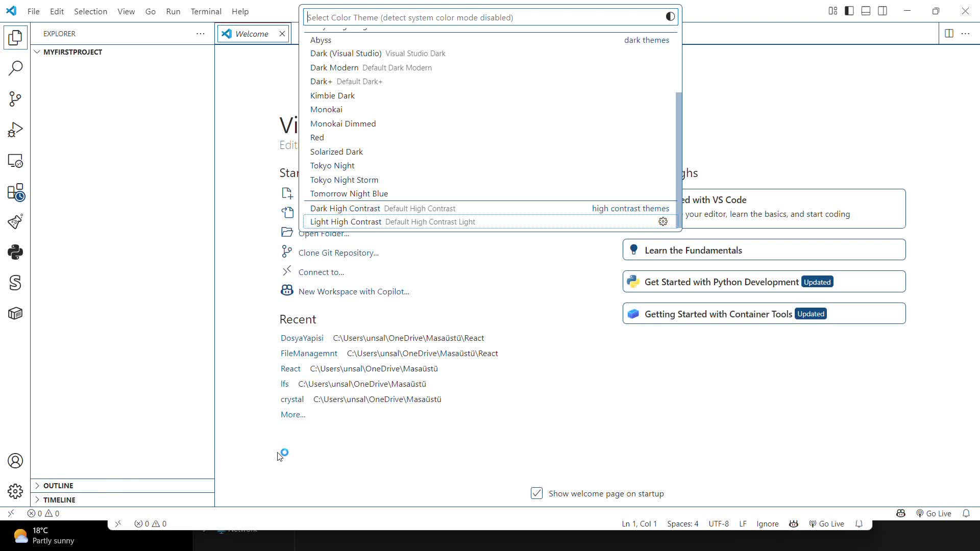Open the Manage gear icon
Screen dimensions: 980x551
click(x=15, y=491)
